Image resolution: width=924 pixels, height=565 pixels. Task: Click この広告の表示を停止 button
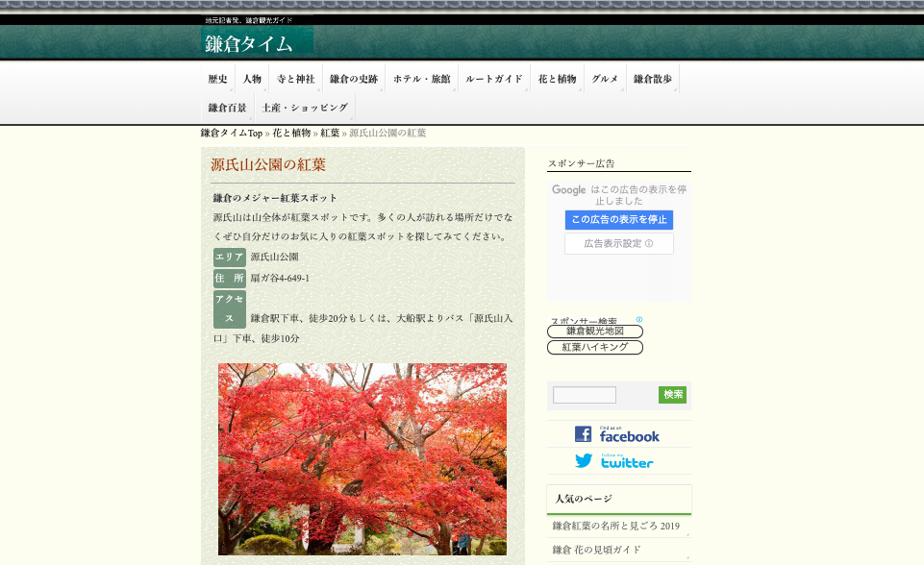click(x=619, y=220)
